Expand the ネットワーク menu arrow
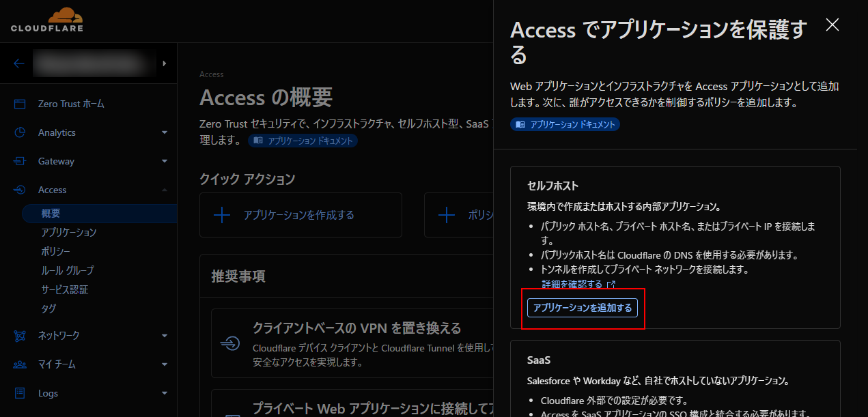 [165, 335]
